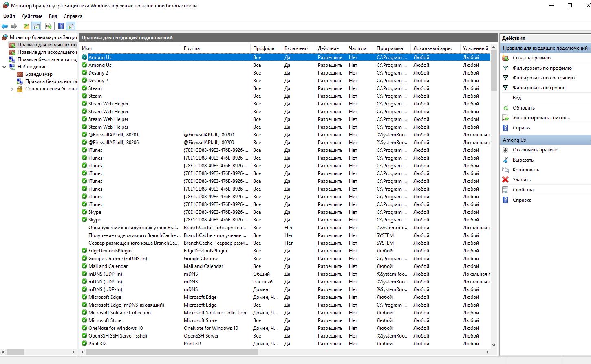Select Правила безопасности подключения above Наблюдение
This screenshot has width=591, height=364.
point(46,59)
